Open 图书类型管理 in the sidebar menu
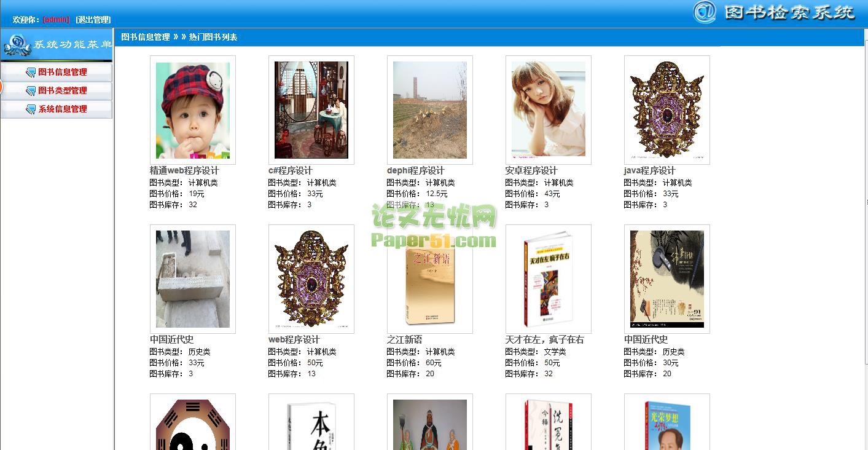 (x=63, y=90)
